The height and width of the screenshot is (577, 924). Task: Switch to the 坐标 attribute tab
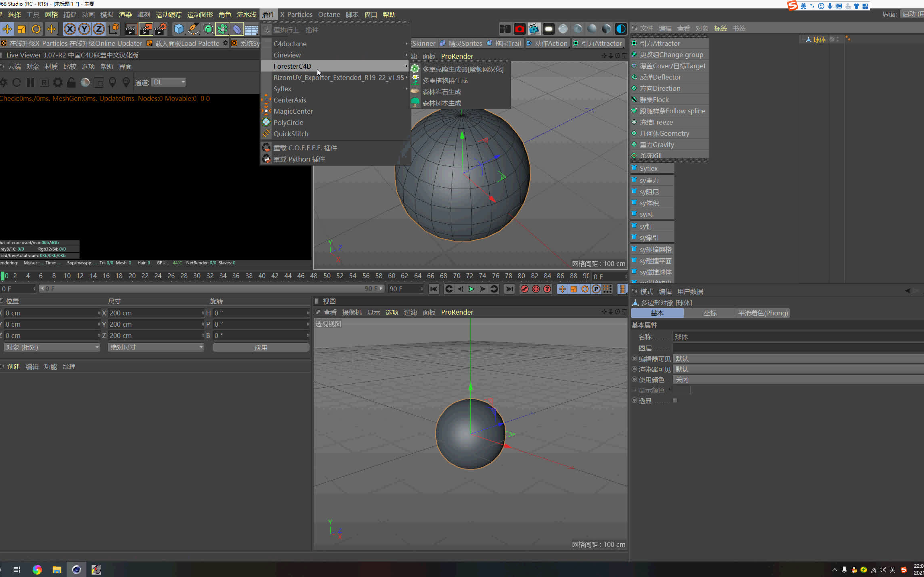[710, 313]
